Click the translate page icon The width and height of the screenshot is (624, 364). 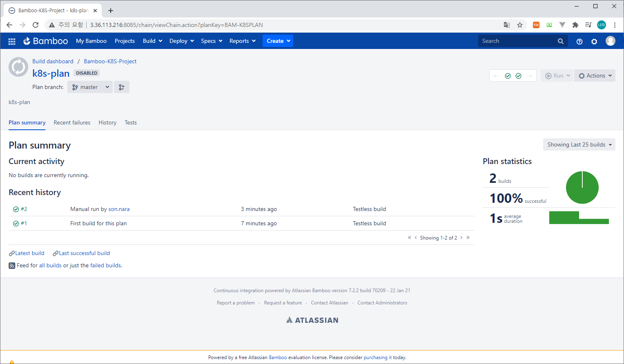507,25
